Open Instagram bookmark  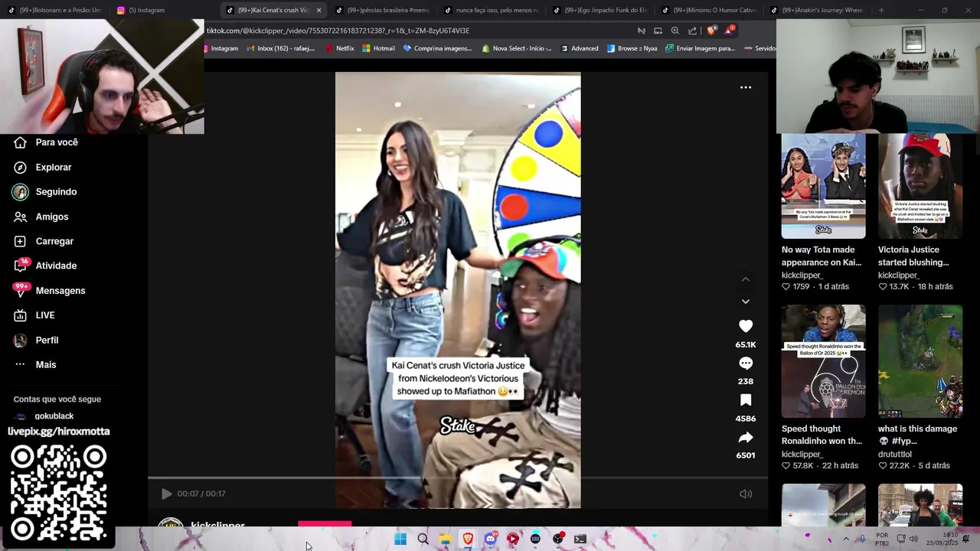[220, 48]
